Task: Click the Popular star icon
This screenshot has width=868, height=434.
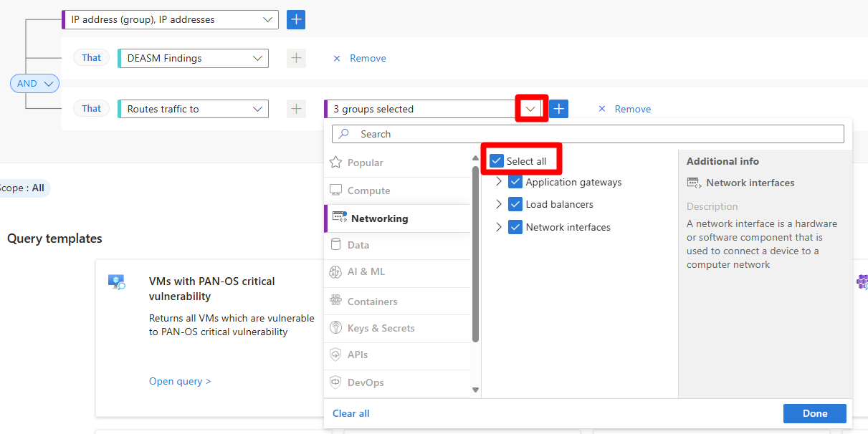Action: point(335,163)
